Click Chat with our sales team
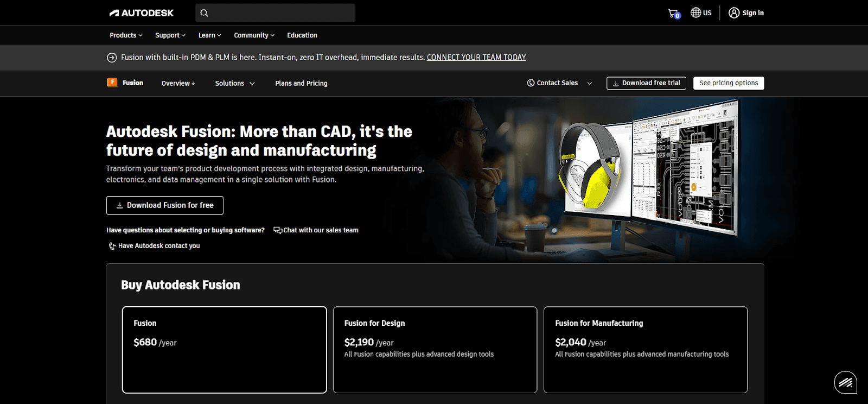 tap(321, 230)
